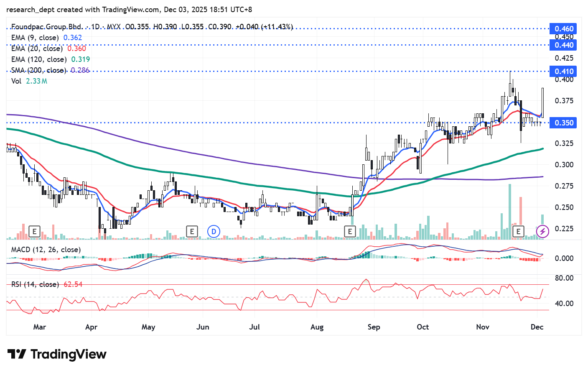588x373 pixels.
Task: Click the MACD (12, 26, close) label
Action: click(x=46, y=250)
